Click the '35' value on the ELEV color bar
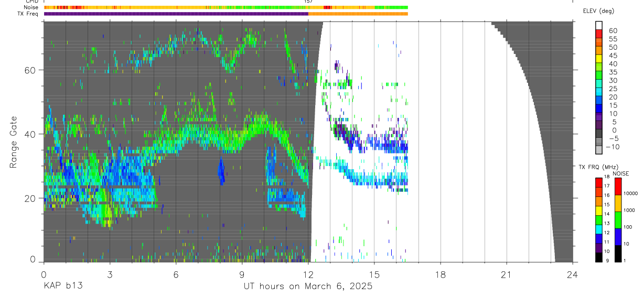Image resolution: width=644 pixels, height=297 pixels. [612, 72]
